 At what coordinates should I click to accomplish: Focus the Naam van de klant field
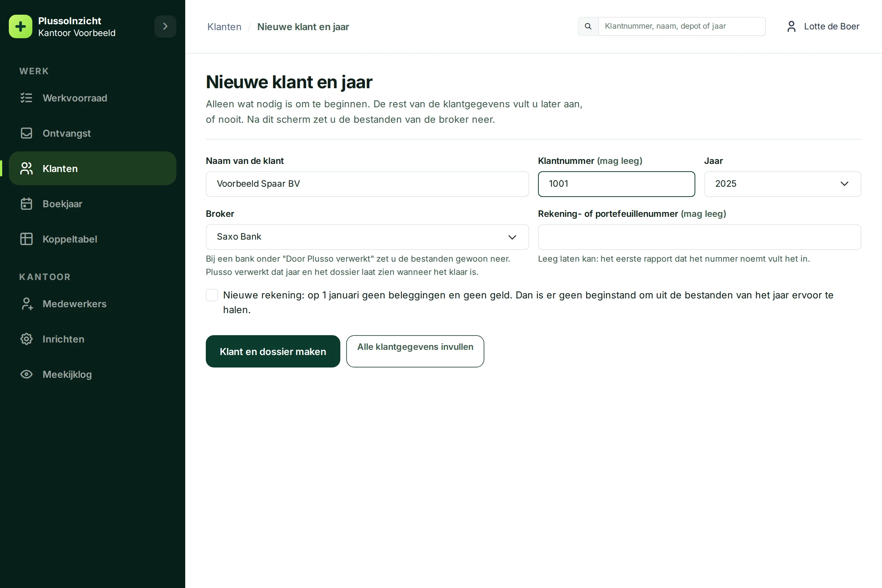(367, 184)
